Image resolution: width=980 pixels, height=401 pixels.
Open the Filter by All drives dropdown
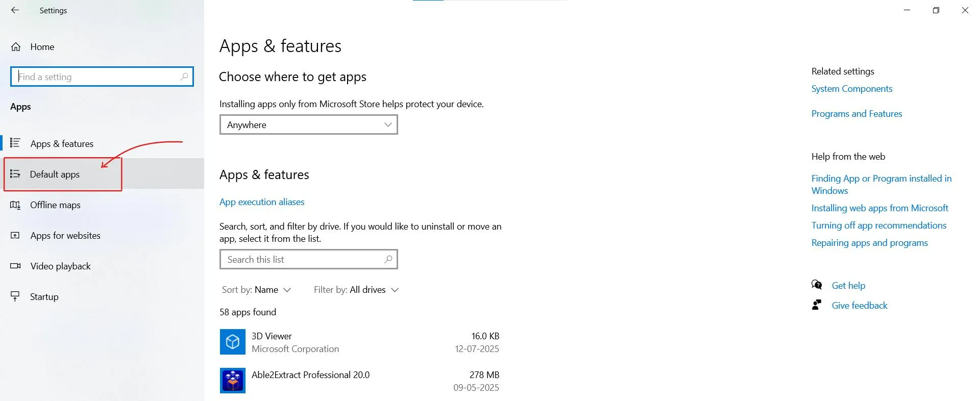[x=356, y=290]
